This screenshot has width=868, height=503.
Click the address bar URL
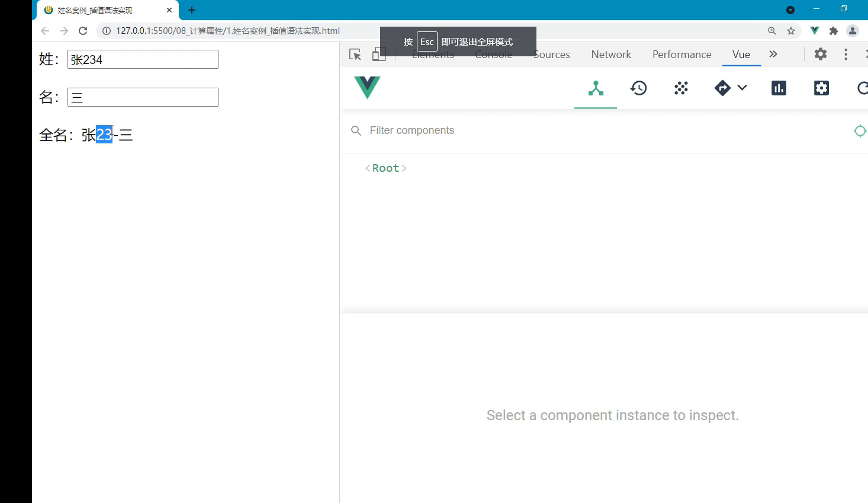pos(228,31)
